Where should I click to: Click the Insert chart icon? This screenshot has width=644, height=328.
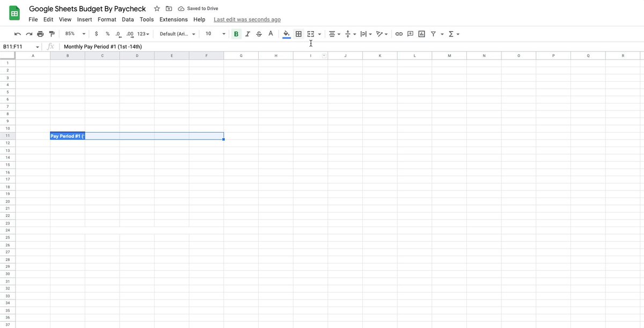tap(422, 34)
